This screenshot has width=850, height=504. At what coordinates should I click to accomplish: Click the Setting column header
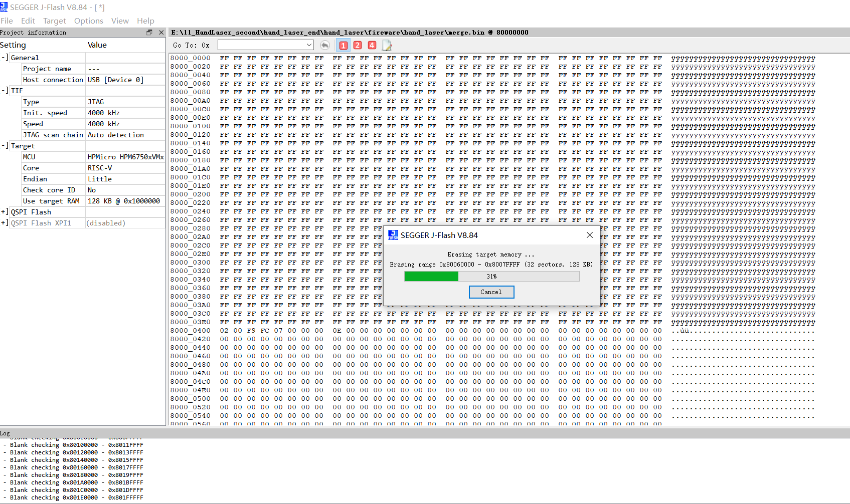click(x=42, y=45)
